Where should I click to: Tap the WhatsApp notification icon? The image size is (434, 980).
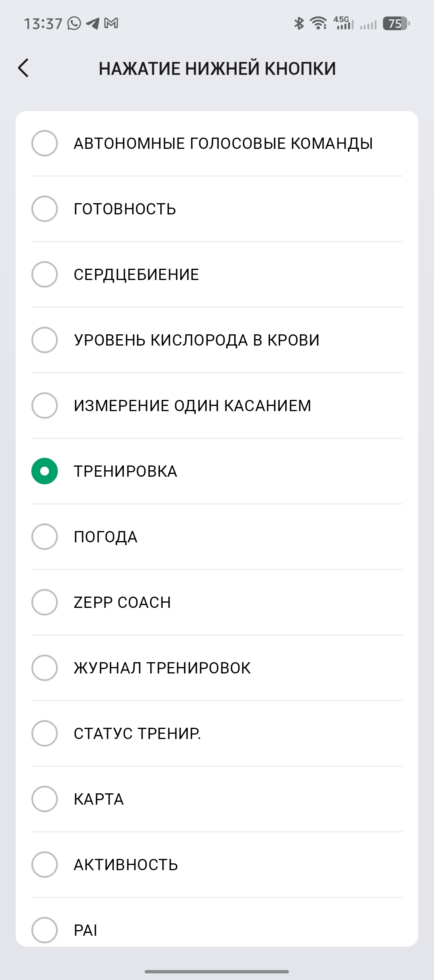click(74, 23)
